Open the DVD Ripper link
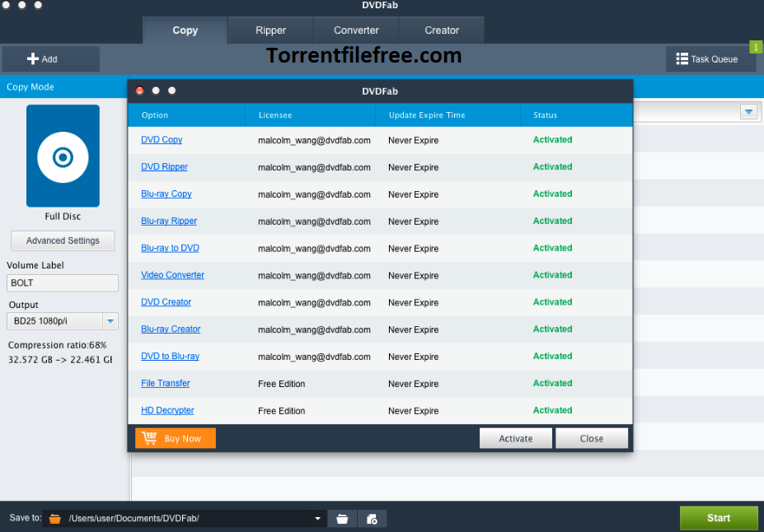764x532 pixels. point(164,167)
